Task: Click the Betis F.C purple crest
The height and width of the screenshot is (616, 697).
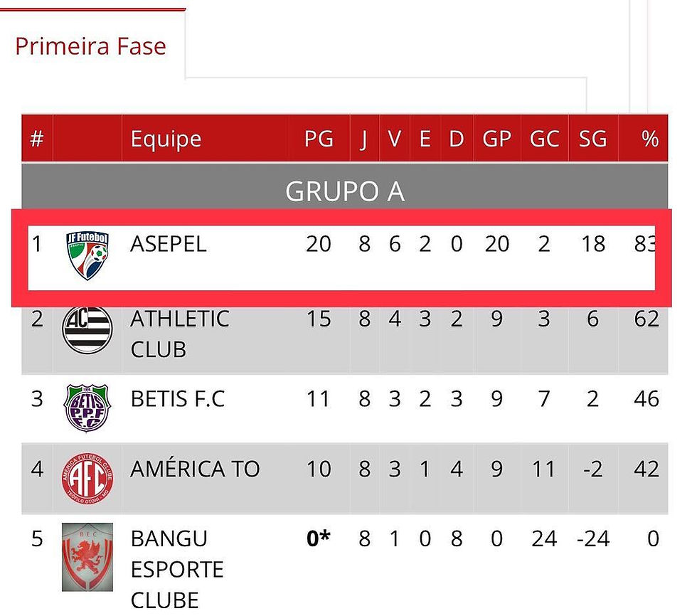Action: click(87, 408)
